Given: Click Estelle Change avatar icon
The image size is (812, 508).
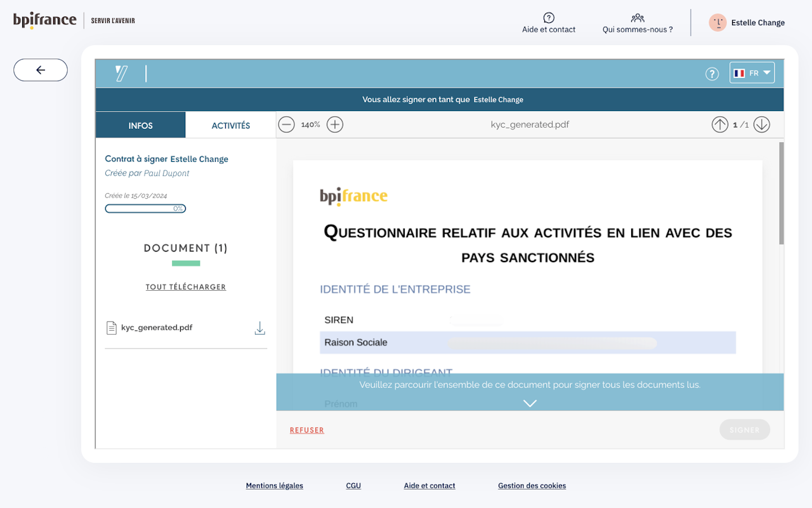Looking at the screenshot, I should [717, 23].
